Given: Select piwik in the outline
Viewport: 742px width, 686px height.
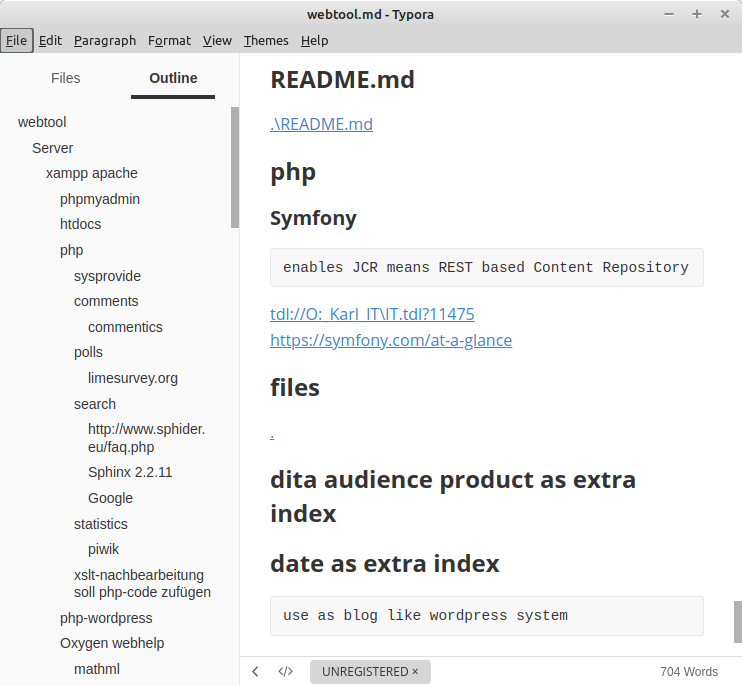Looking at the screenshot, I should coord(104,549).
